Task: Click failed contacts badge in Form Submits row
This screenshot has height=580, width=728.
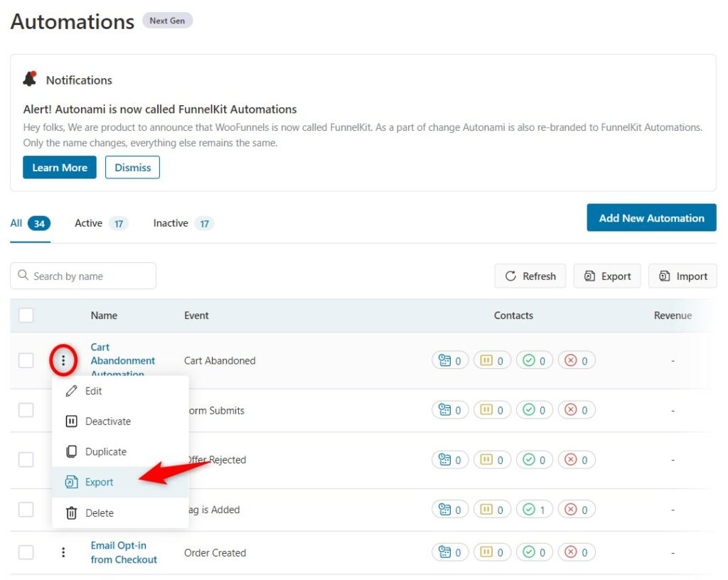Action: pyautogui.click(x=577, y=410)
